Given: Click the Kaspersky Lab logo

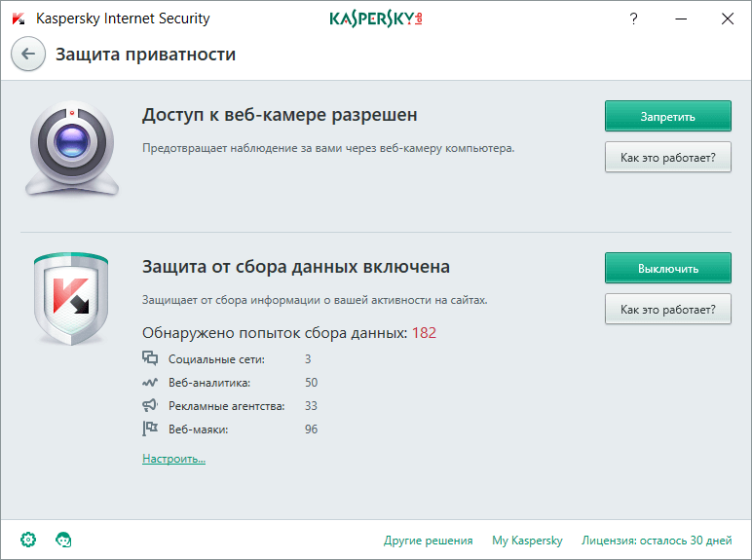Looking at the screenshot, I should 376,19.
